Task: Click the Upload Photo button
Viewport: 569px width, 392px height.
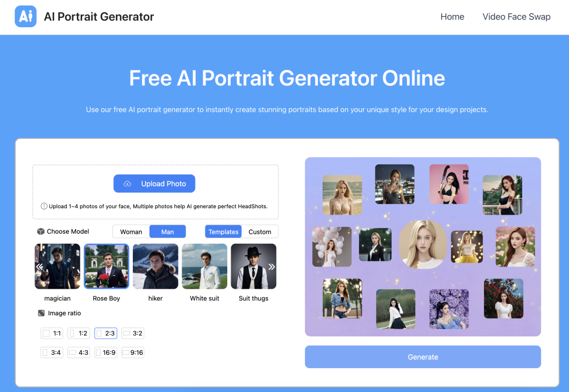Action: pos(154,183)
